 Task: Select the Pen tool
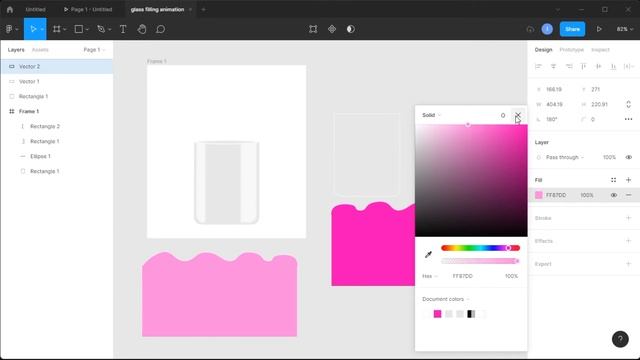click(x=101, y=29)
